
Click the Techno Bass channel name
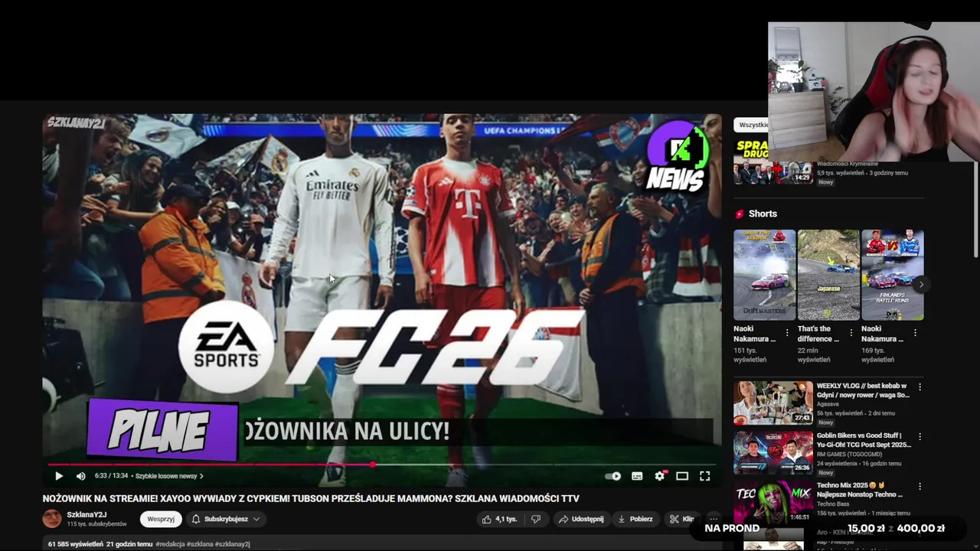coord(835,504)
